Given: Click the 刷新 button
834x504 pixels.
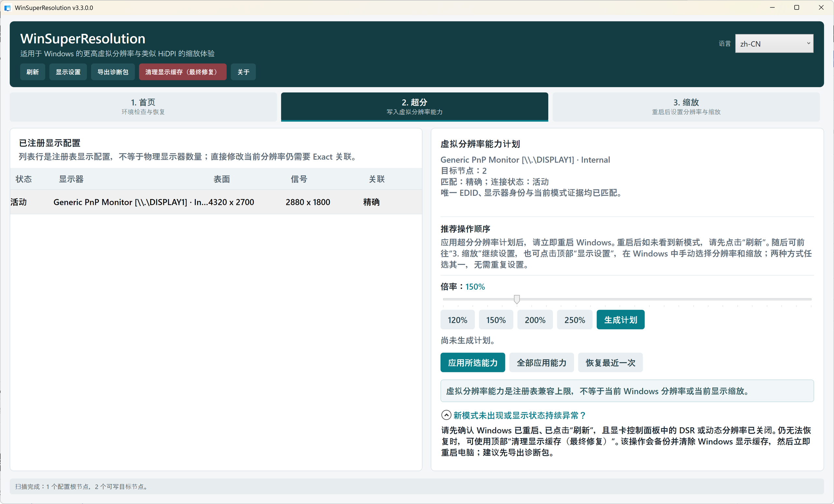Looking at the screenshot, I should click(33, 72).
